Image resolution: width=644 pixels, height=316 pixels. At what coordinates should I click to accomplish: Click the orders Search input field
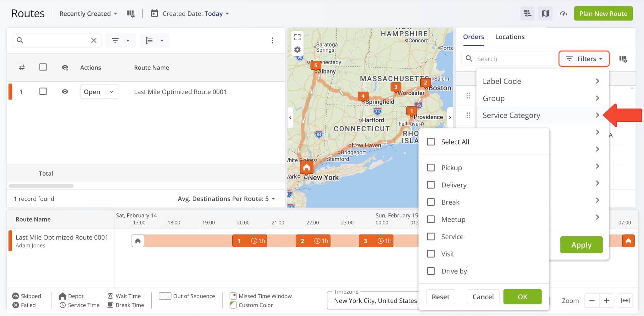click(509, 59)
